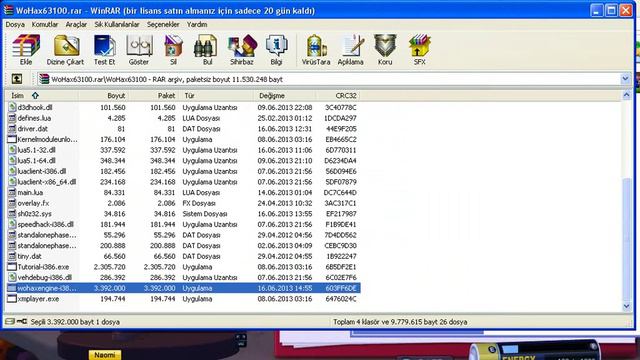
Task: Click CRC32 value 3C40778C
Action: (x=340, y=107)
